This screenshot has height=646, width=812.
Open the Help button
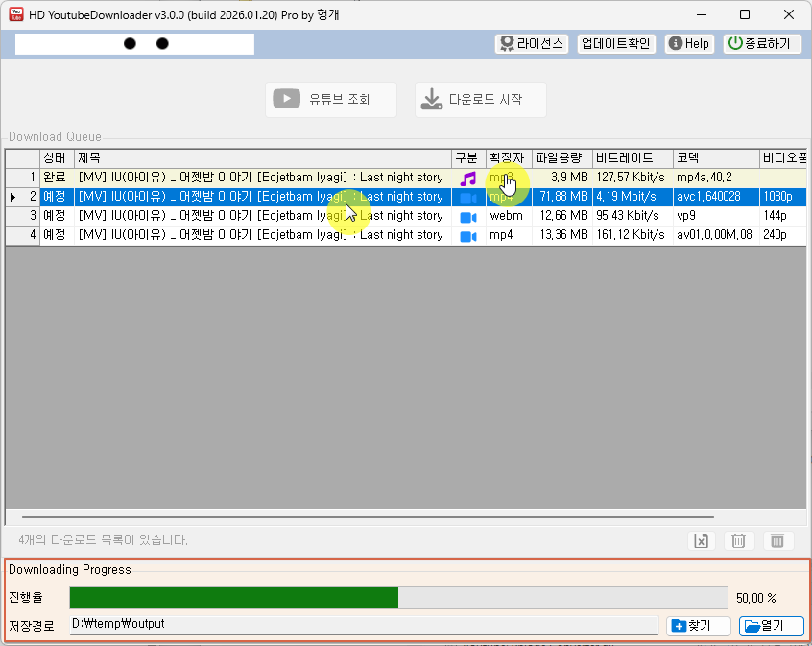tap(689, 43)
